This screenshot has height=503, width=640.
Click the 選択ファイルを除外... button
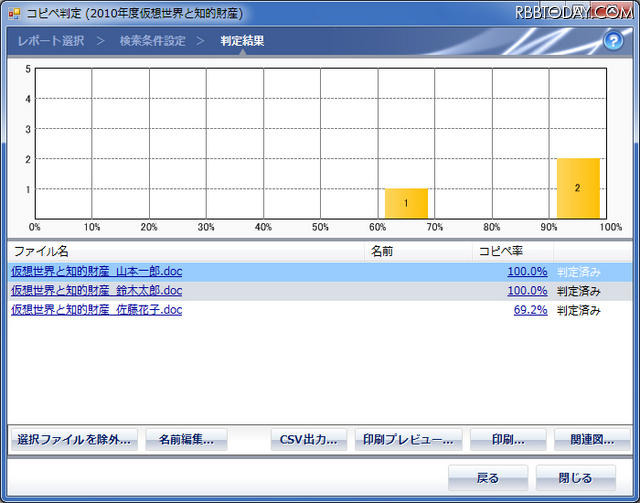[x=74, y=440]
